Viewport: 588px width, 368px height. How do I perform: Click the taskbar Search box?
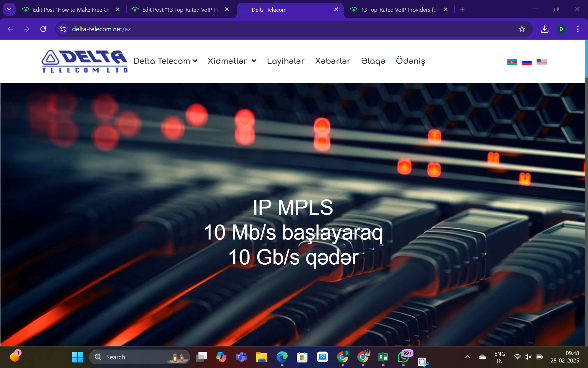tap(140, 357)
